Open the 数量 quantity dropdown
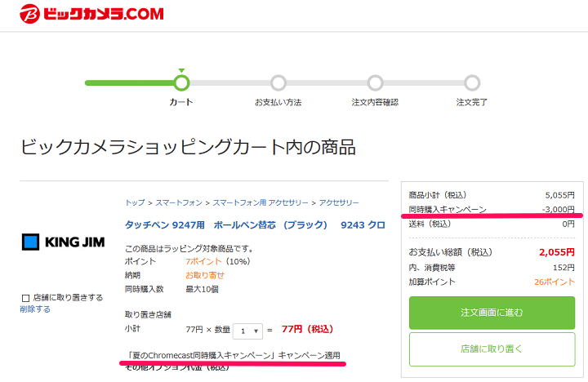The width and height of the screenshot is (588, 382). point(247,331)
